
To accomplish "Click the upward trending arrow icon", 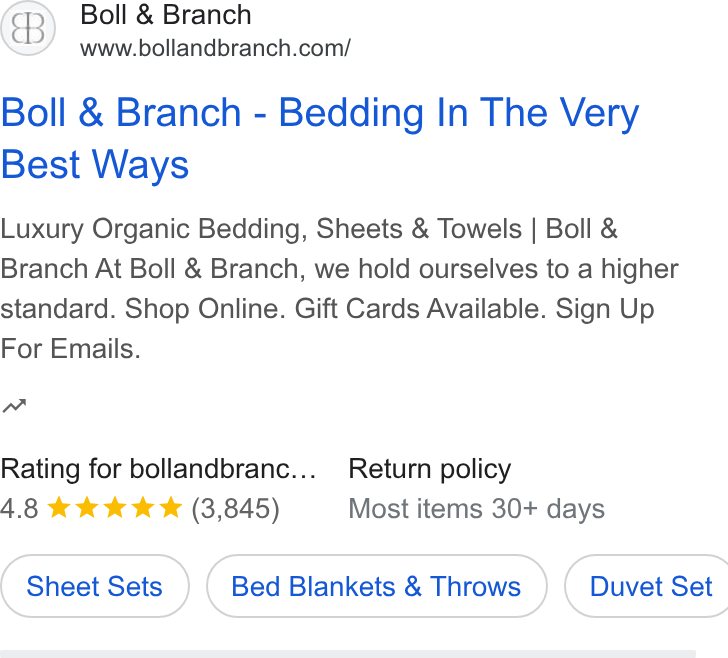I will click(x=14, y=405).
